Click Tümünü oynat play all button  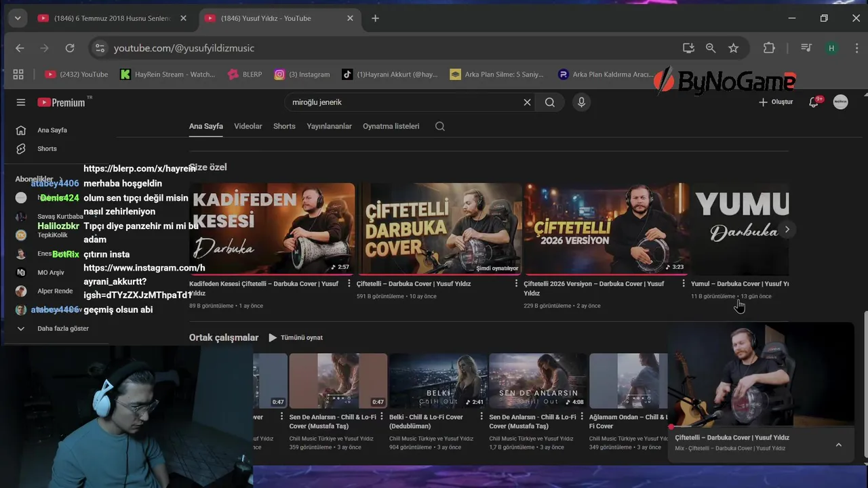(296, 338)
